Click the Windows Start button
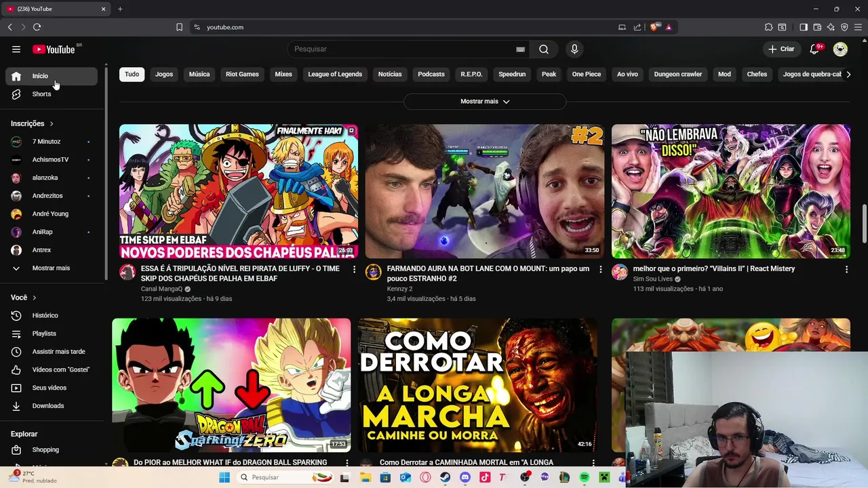 pos(224,477)
